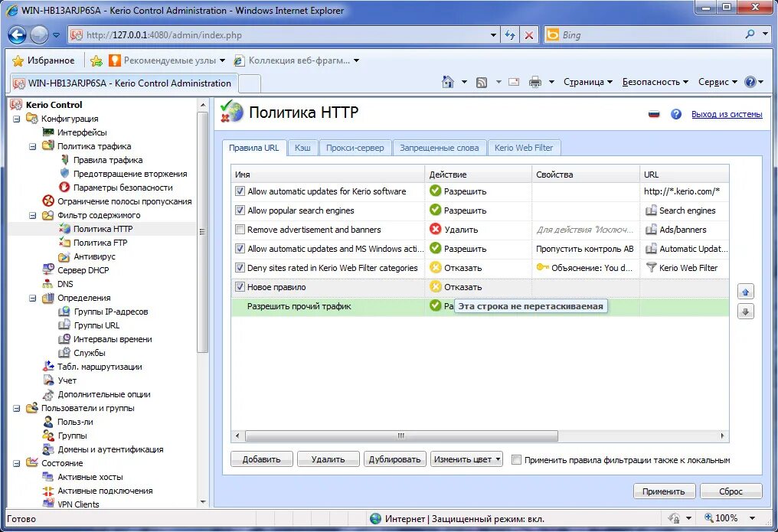The height and width of the screenshot is (532, 778).
Task: Click the RSS feeds icon
Action: (482, 83)
